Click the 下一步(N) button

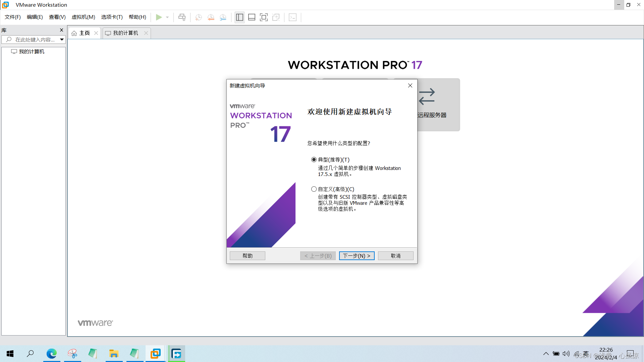click(x=357, y=255)
